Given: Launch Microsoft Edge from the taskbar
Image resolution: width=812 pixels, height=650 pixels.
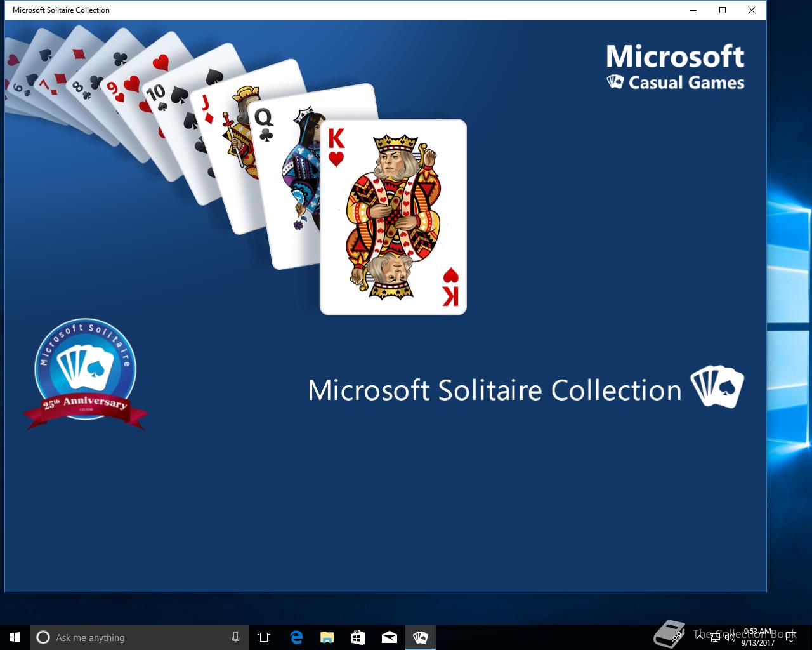Looking at the screenshot, I should tap(296, 637).
